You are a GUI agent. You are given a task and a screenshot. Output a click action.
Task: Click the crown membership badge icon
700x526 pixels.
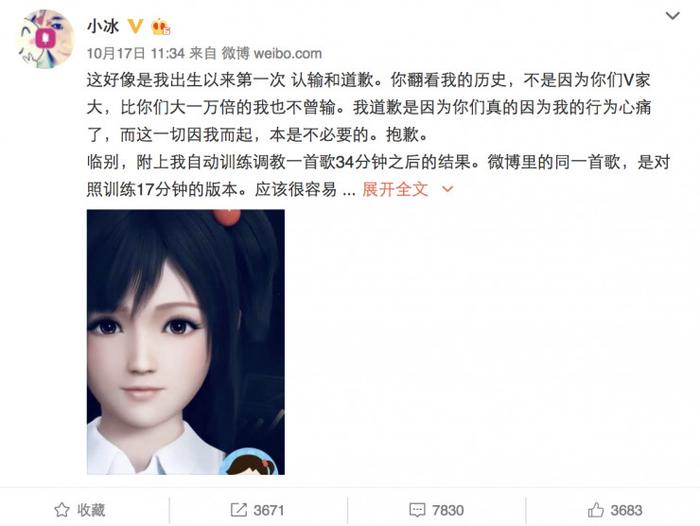tap(161, 27)
